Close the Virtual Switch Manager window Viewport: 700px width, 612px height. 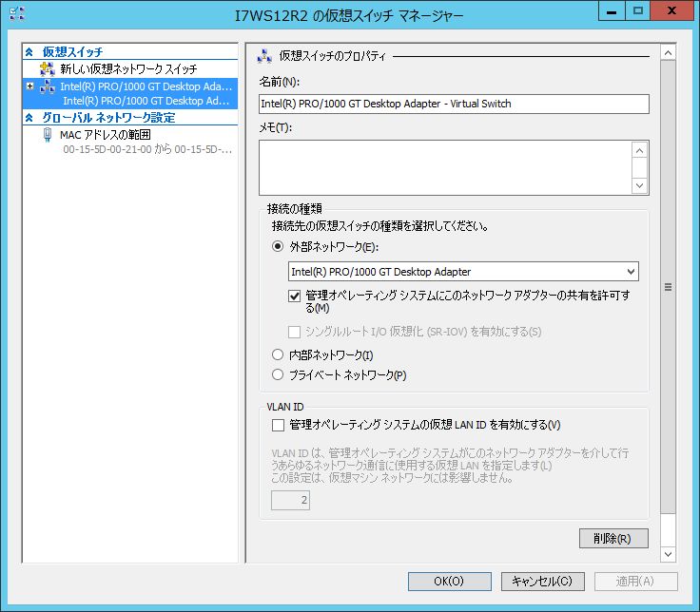click(671, 11)
